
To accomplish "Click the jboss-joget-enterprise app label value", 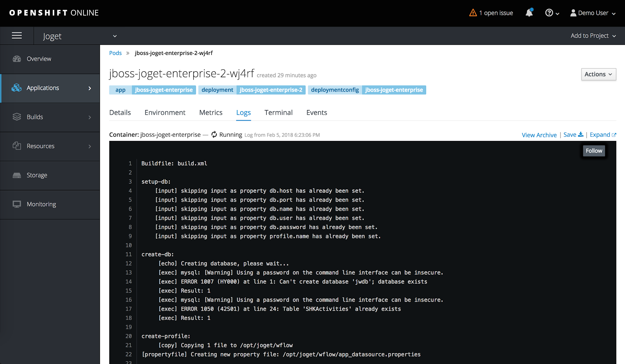I will [x=164, y=90].
